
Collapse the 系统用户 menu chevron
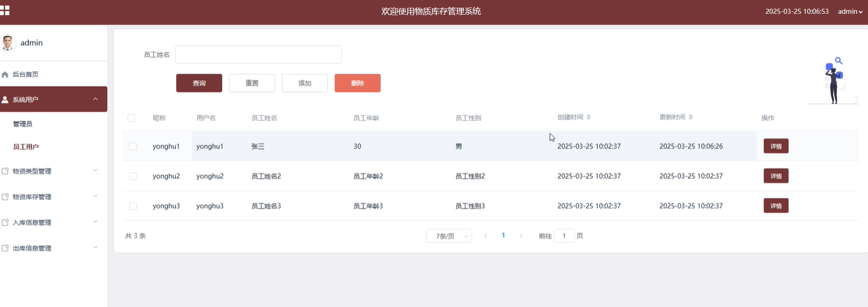pyautogui.click(x=95, y=99)
